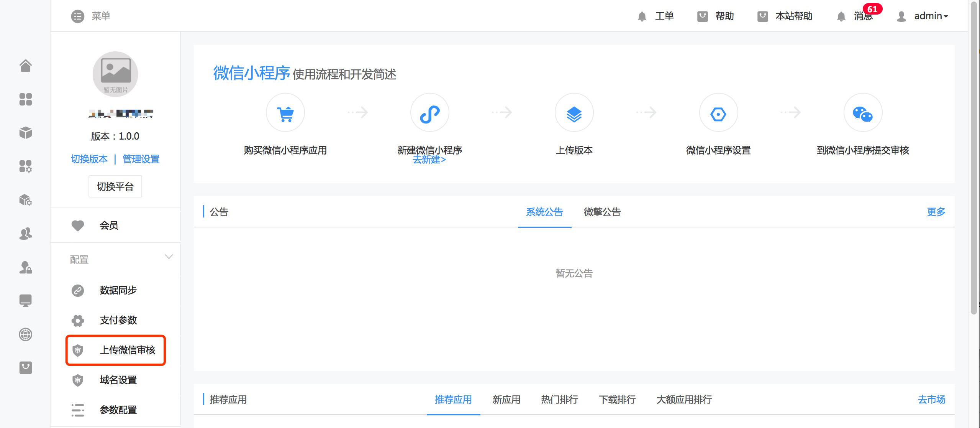Select the 热门排行 tab
The image size is (980, 428).
[560, 400]
